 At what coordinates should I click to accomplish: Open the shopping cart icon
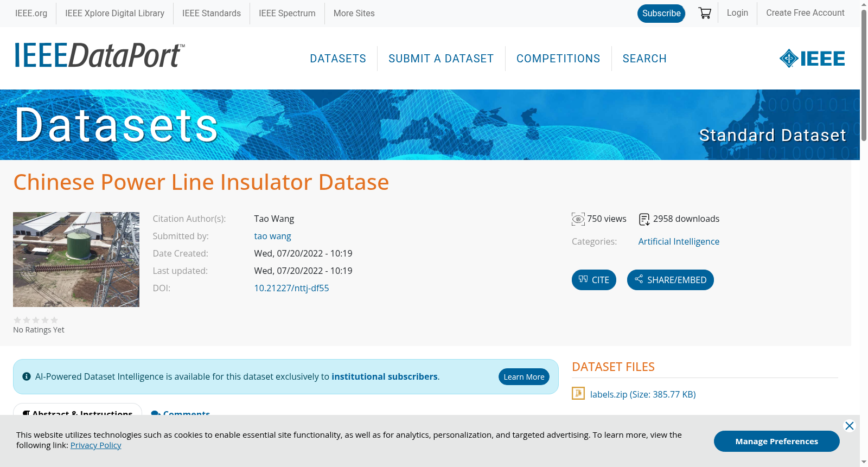click(705, 13)
